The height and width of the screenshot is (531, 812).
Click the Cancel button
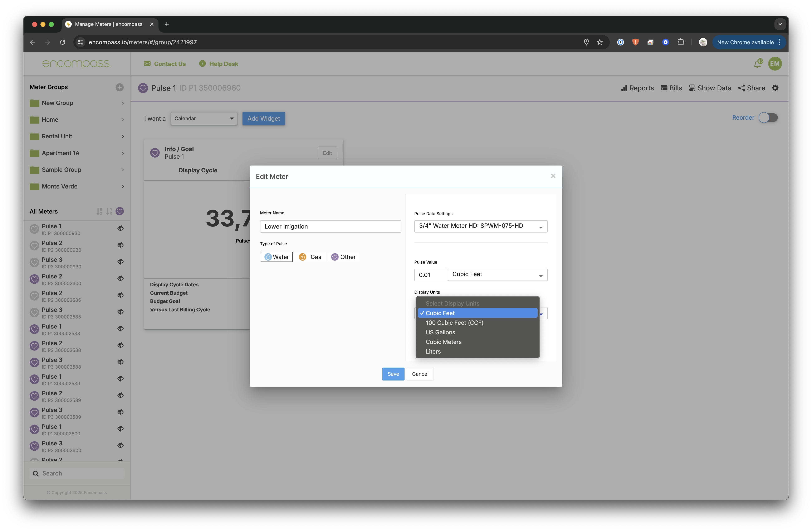coord(420,374)
